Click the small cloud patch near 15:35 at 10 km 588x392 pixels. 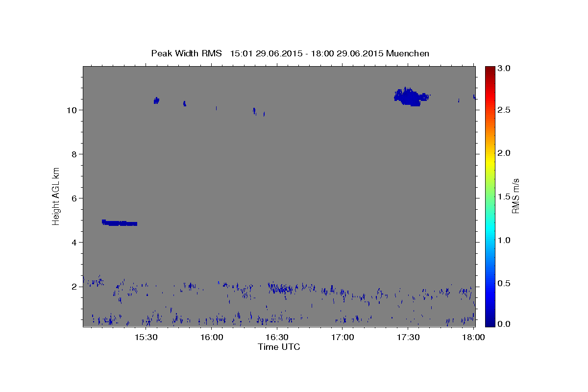(x=156, y=100)
